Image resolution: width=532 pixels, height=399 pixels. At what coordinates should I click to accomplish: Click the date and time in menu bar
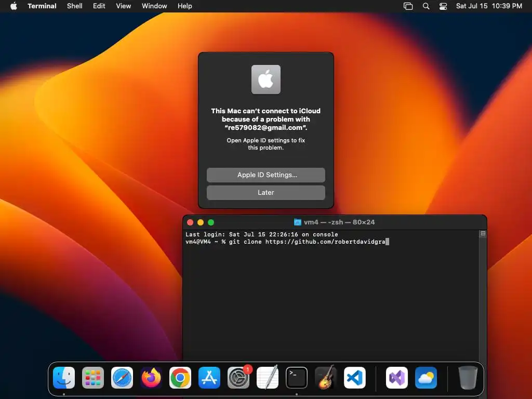tap(489, 6)
